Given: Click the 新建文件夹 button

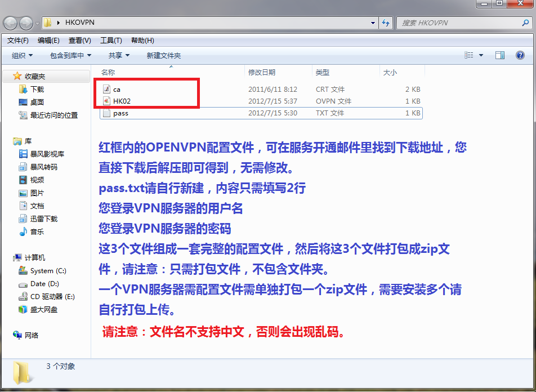Looking at the screenshot, I should (x=163, y=55).
